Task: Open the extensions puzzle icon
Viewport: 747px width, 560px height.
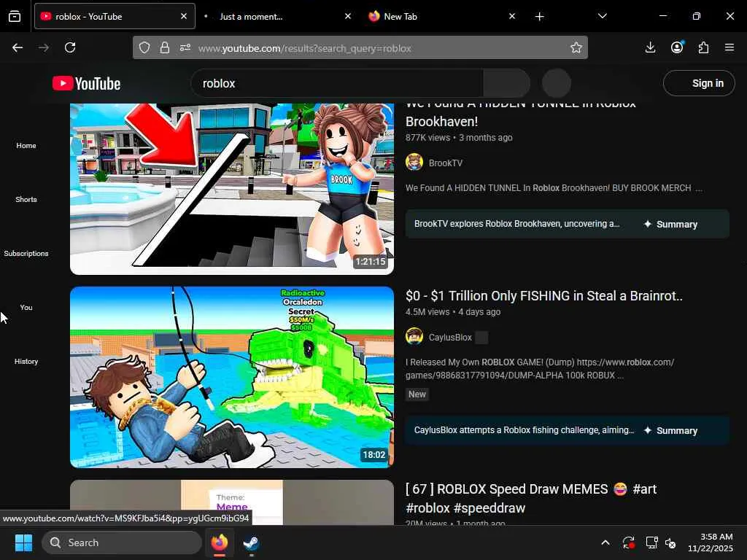Action: click(703, 47)
